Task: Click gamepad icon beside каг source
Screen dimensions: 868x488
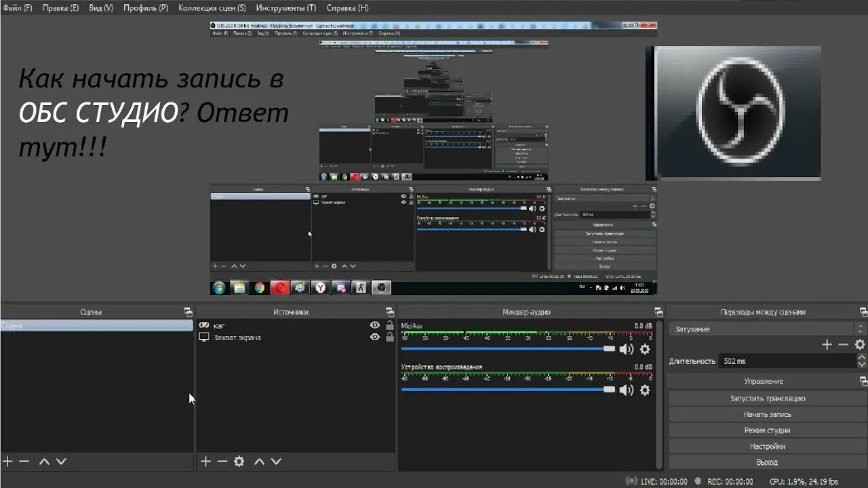Action: (x=203, y=325)
